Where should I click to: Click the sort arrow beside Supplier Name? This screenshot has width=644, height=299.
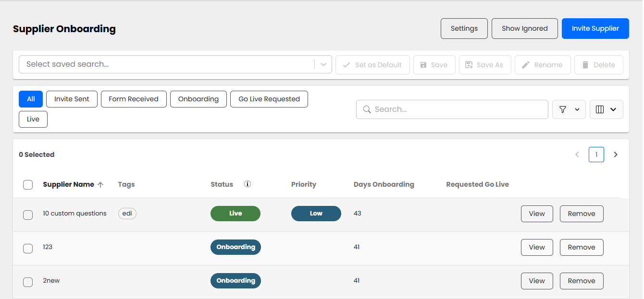(x=100, y=185)
